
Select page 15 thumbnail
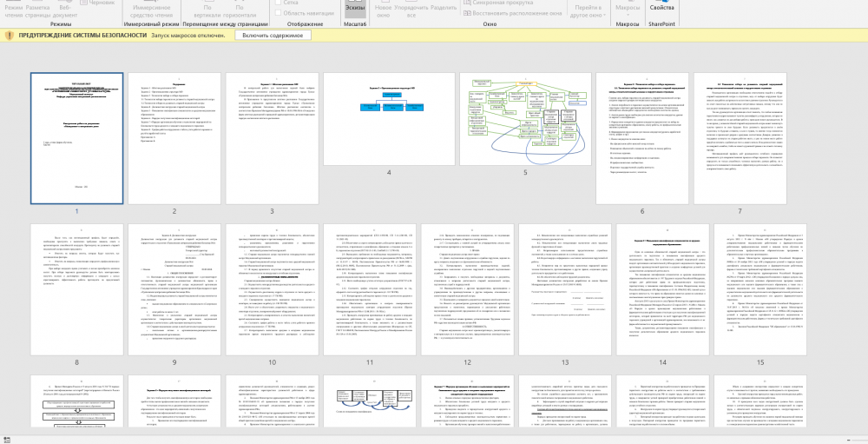tap(760, 289)
